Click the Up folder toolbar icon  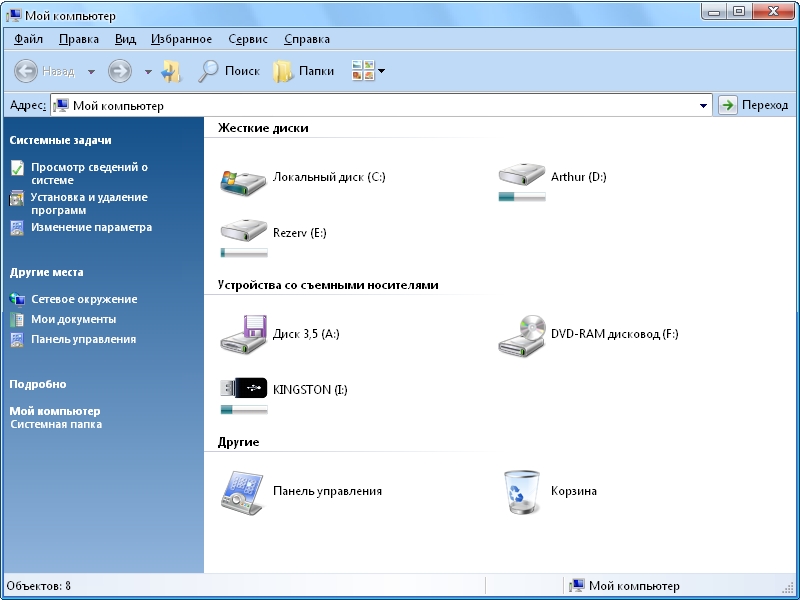pos(172,71)
